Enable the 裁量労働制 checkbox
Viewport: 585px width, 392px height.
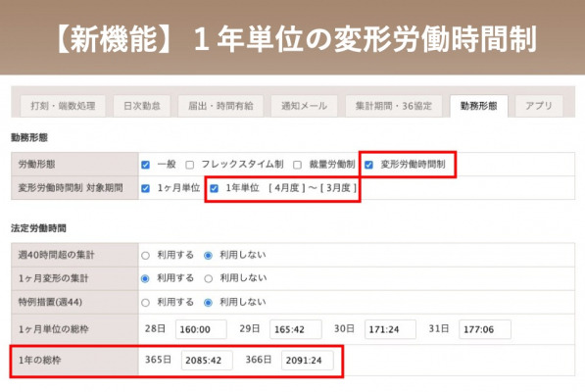(x=297, y=165)
